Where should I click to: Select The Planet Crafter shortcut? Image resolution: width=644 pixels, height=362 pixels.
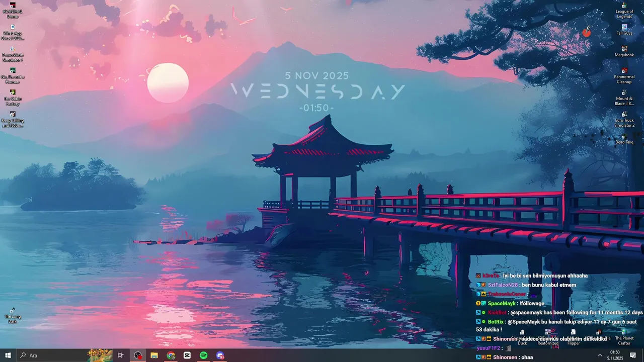[624, 337]
